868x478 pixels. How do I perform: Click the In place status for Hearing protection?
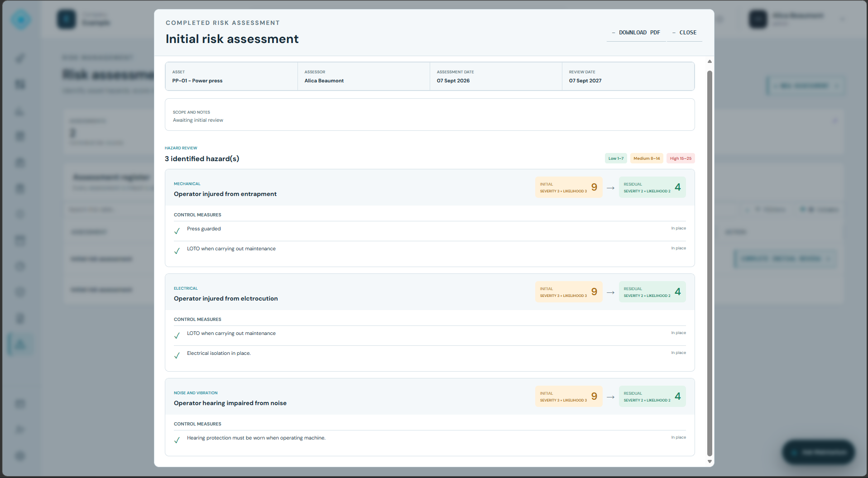point(678,437)
